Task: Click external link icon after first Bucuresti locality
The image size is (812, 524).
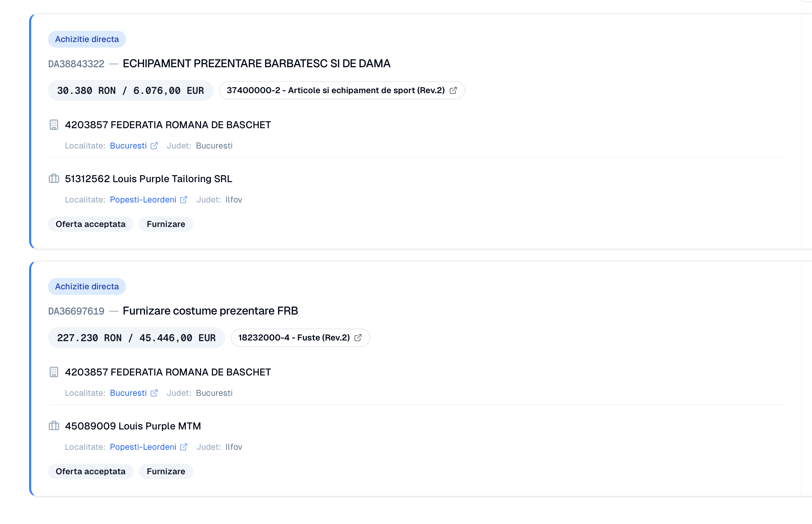Action: (154, 146)
